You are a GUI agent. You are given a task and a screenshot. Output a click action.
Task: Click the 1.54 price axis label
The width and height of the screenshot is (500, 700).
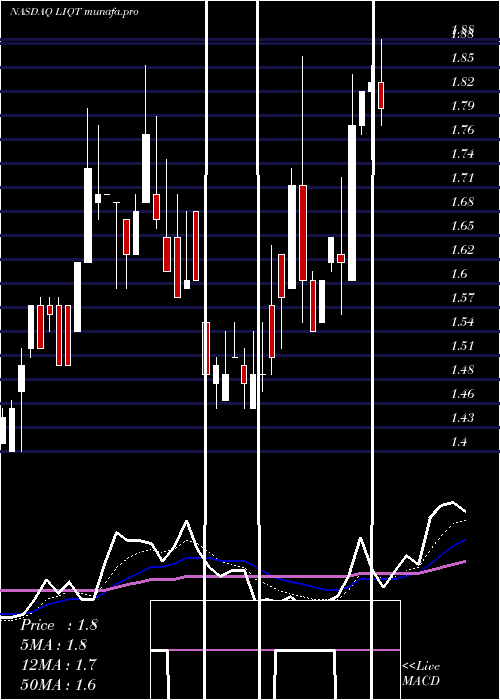coord(462,322)
